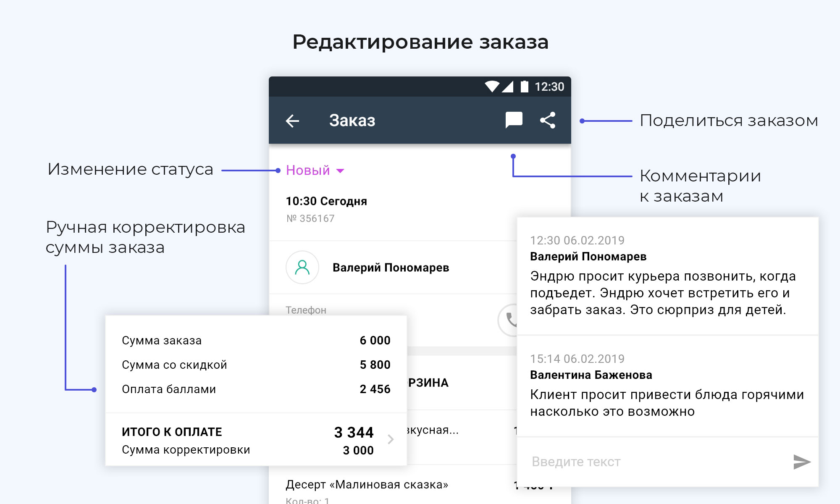840x504 pixels.
Task: Select Десерт «Малиновая сказка» item
Action: point(367,485)
